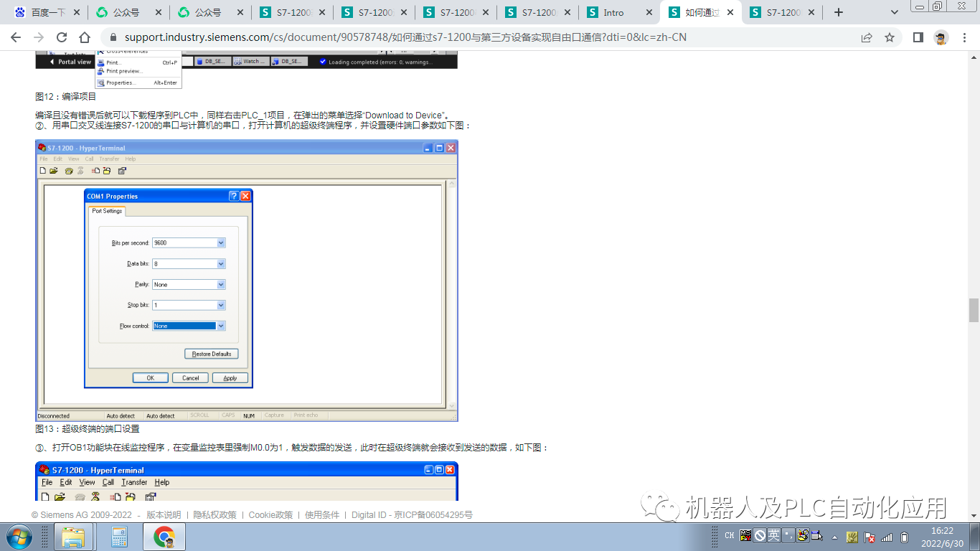Expand the Flow control dropdown

(x=221, y=326)
